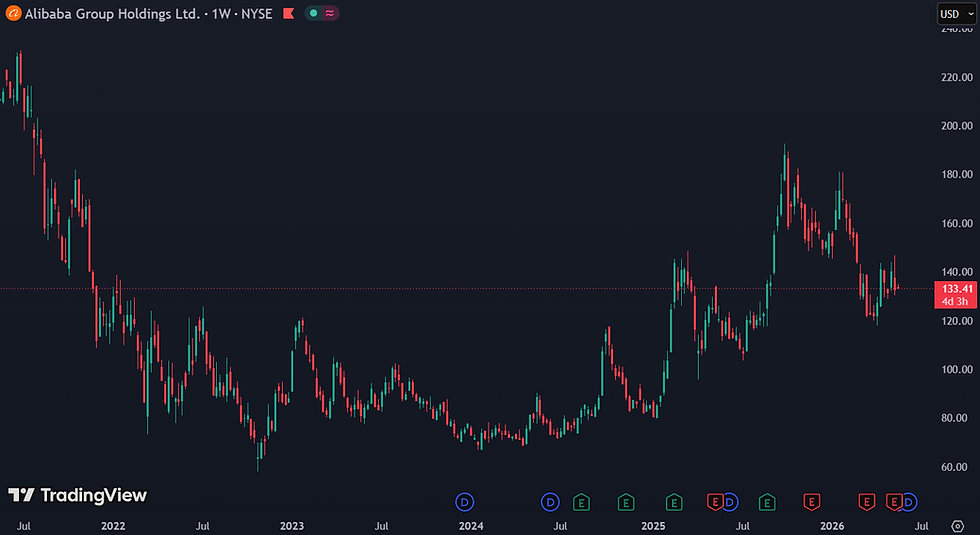The height and width of the screenshot is (535, 980).
Task: Click the Alibaba Group Holdings Ltd. title
Action: point(112,13)
